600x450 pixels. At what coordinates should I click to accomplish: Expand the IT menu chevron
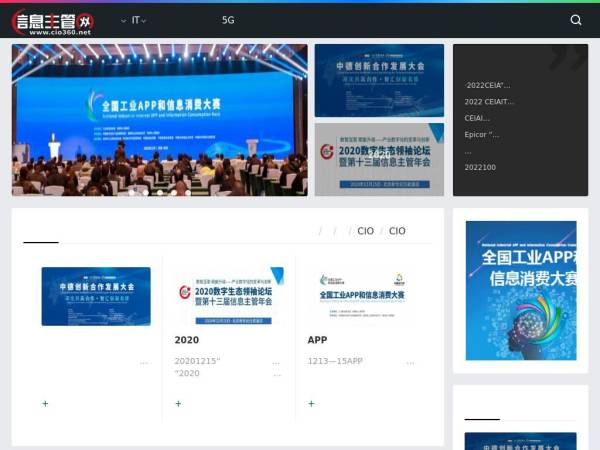(x=143, y=21)
